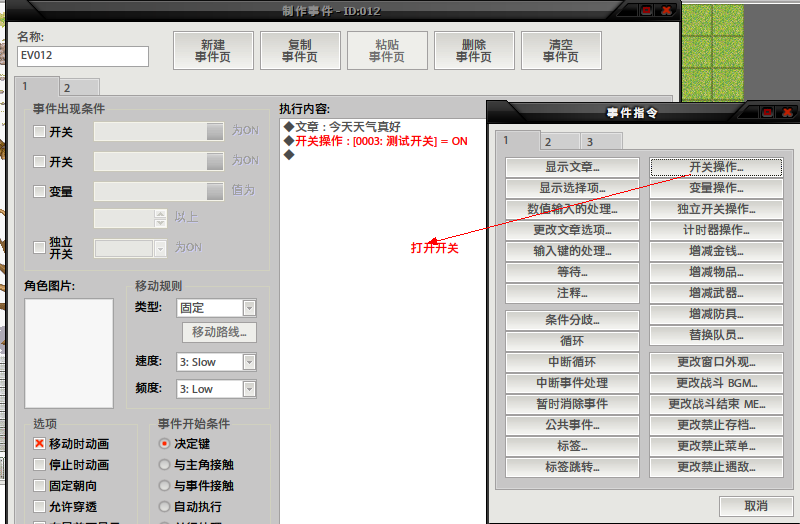The height and width of the screenshot is (524, 800).
Task: Click the 新建事件页 button
Action: [x=213, y=51]
